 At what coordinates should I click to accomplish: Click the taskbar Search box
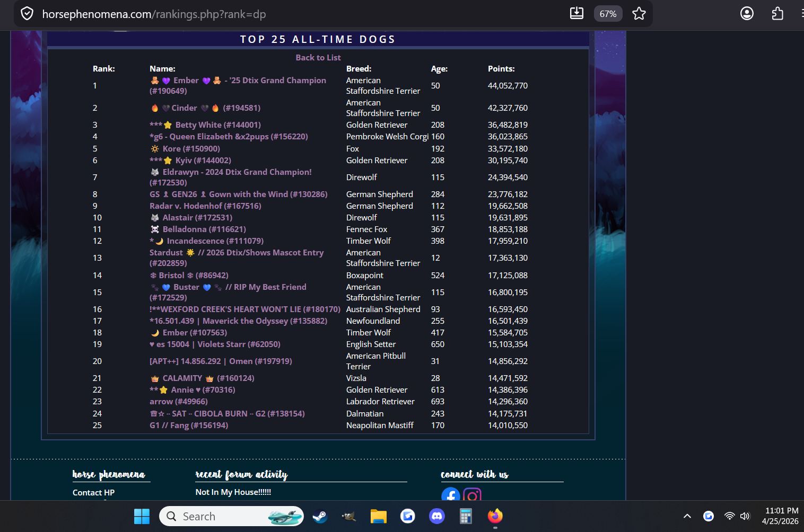pyautogui.click(x=231, y=516)
